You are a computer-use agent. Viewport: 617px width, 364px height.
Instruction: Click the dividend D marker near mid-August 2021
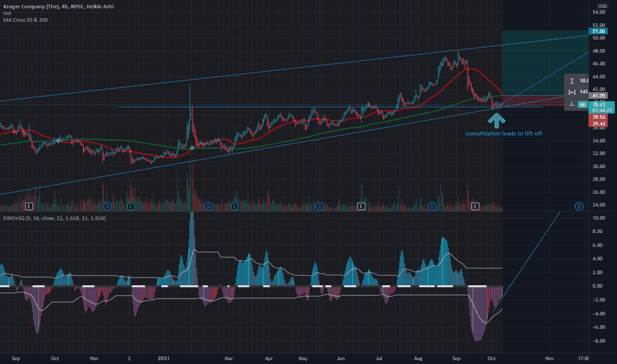tap(432, 206)
